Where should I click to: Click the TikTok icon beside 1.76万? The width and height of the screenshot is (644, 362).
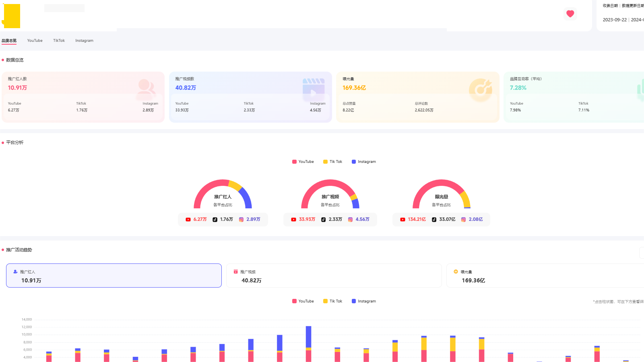pos(215,220)
